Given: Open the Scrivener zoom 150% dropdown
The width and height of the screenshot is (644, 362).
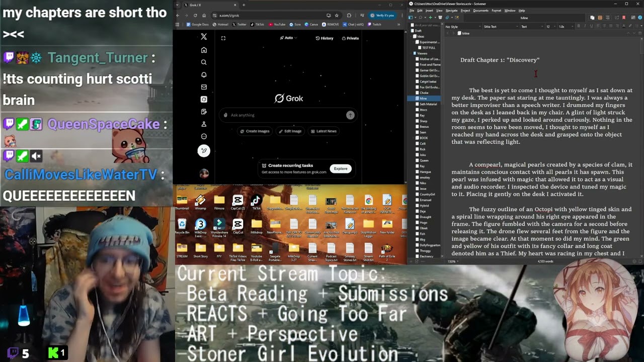Looking at the screenshot, I should pyautogui.click(x=453, y=261).
